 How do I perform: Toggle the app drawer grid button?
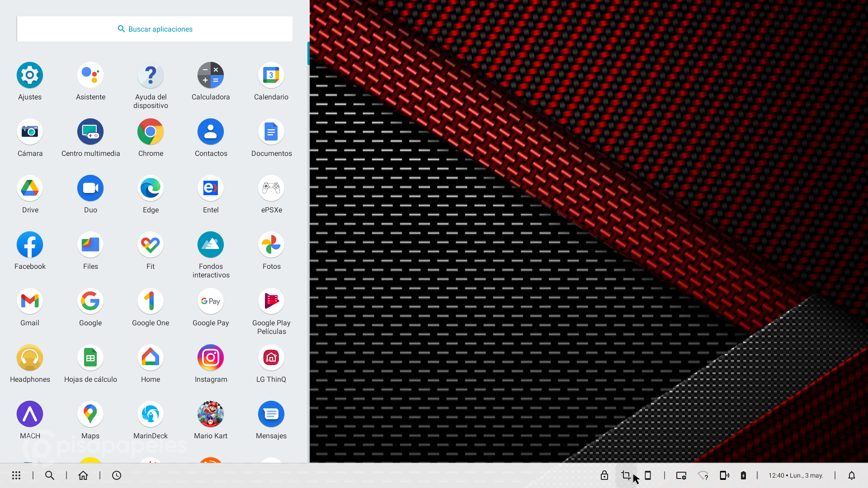(x=16, y=475)
